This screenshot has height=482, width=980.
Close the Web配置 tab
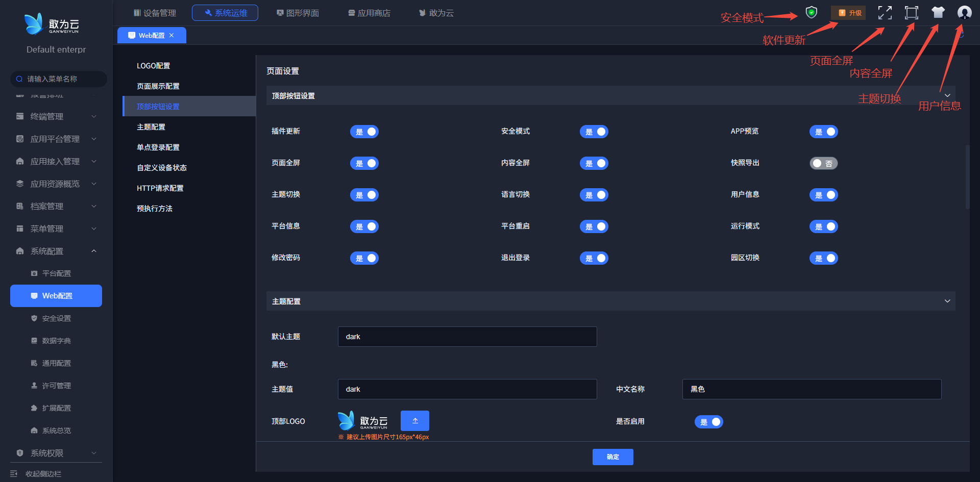click(x=171, y=35)
